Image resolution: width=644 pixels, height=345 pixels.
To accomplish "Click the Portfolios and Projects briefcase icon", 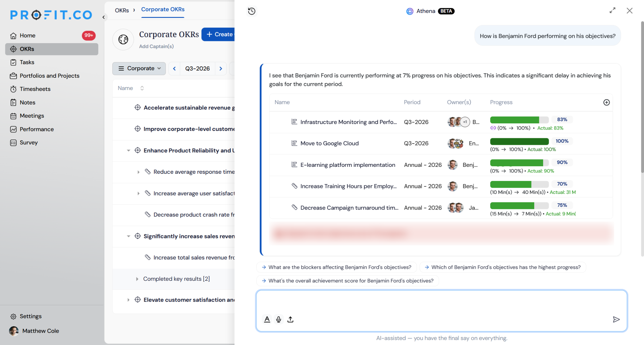I will [13, 76].
